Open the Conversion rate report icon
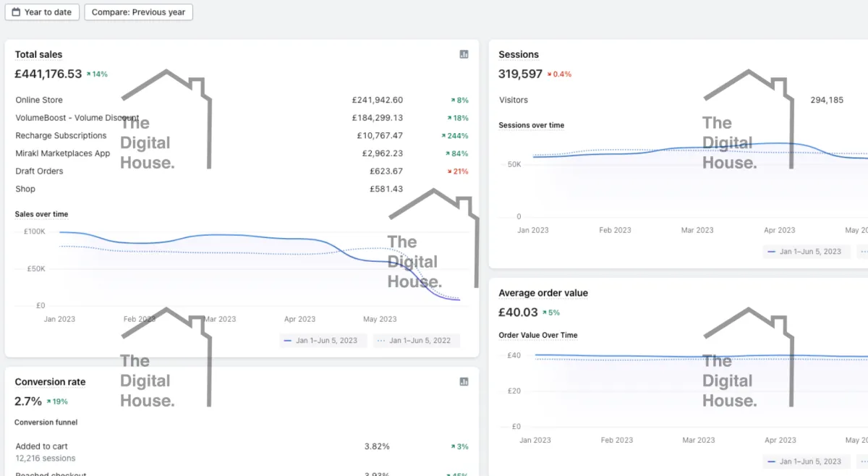Screen dimensions: 868x476 (x=464, y=382)
